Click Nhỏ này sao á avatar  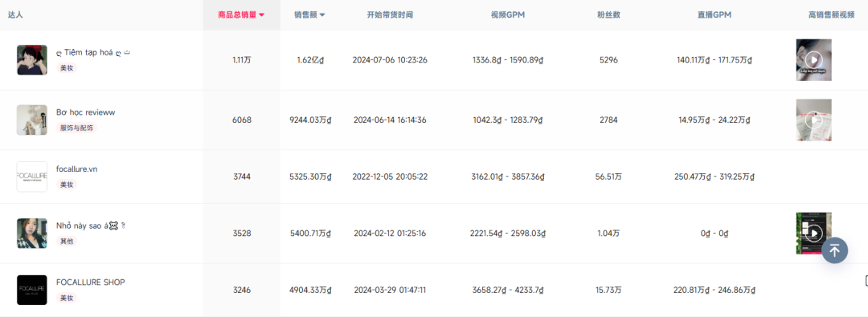(32, 234)
